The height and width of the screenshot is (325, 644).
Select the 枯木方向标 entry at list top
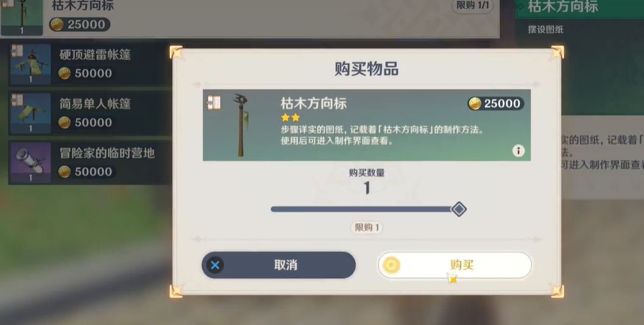point(250,18)
